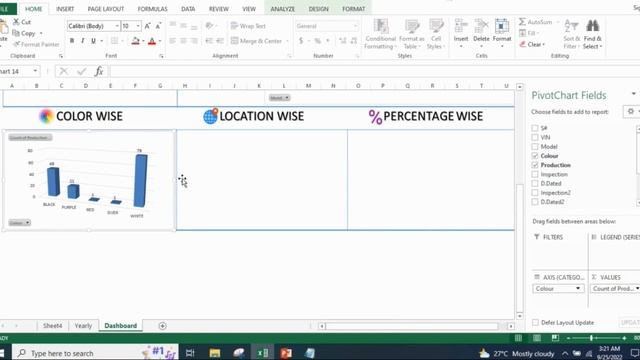Viewport: 640px width, 360px height.
Task: Check the S# field checkbox
Action: pyautogui.click(x=535, y=128)
